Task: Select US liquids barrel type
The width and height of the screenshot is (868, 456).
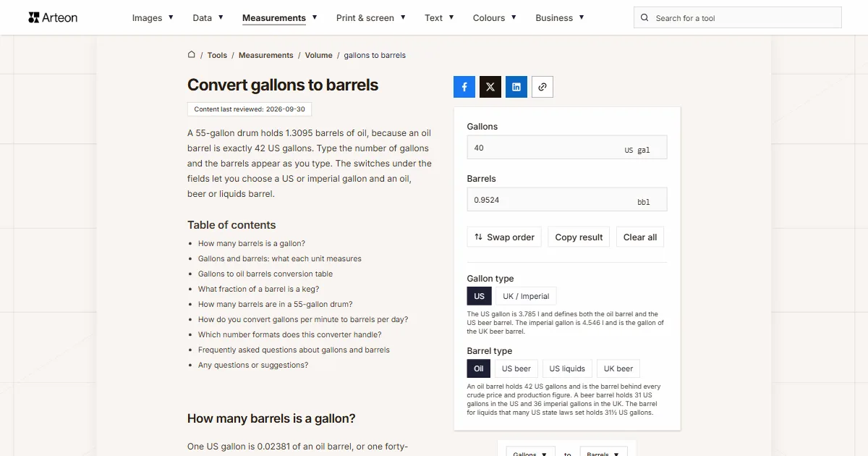Action: [567, 368]
